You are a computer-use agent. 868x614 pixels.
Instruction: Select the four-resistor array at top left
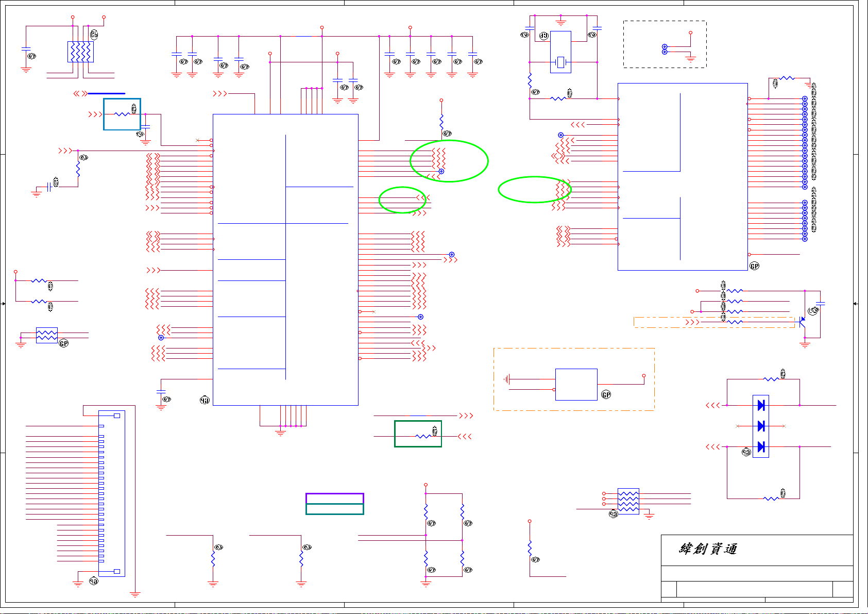point(80,52)
